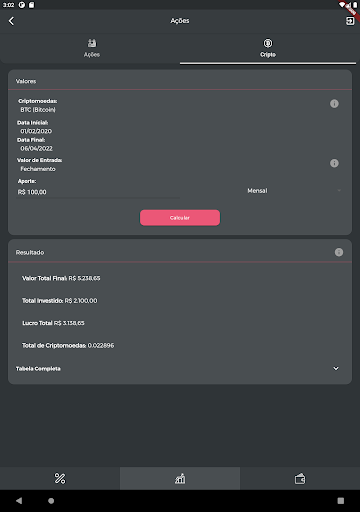Tap the Android back navigation button
Viewport: 360px width, 512px height.
pyautogui.click(x=19, y=500)
